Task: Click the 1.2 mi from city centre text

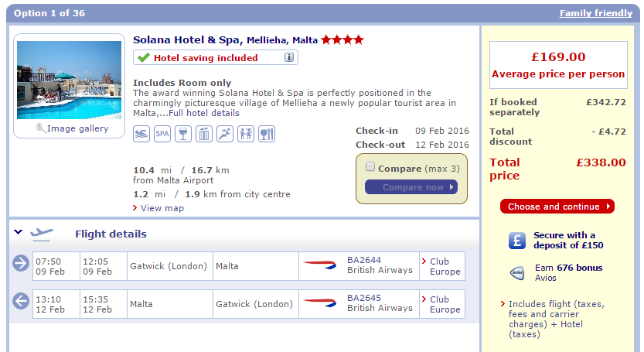Action: [212, 194]
